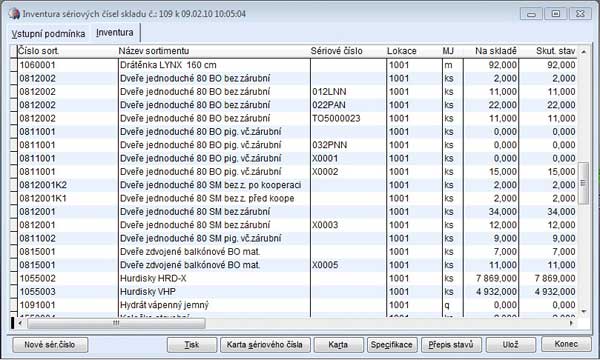Image resolution: width=600 pixels, height=360 pixels.
Task: Click MJ cell 'm' for Drátěnka LYNX
Action: (x=452, y=65)
